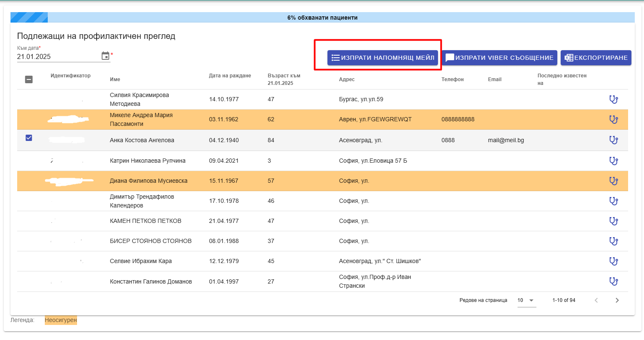Select name КАМЕН ПЕТКОВ ПЕТКОВ

click(146, 221)
